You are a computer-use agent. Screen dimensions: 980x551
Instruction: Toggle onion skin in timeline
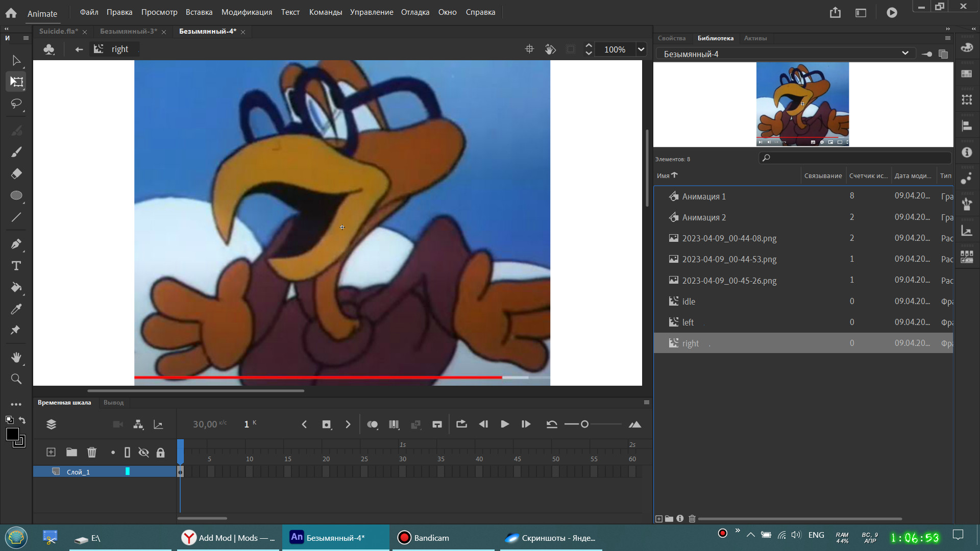pos(373,424)
